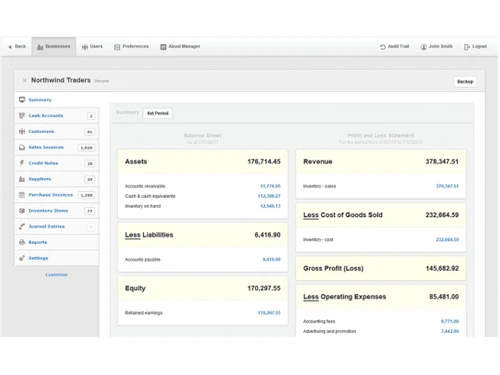Viewport: 500px width, 375px height.
Task: Click the Businesses building icon
Action: [x=40, y=47]
